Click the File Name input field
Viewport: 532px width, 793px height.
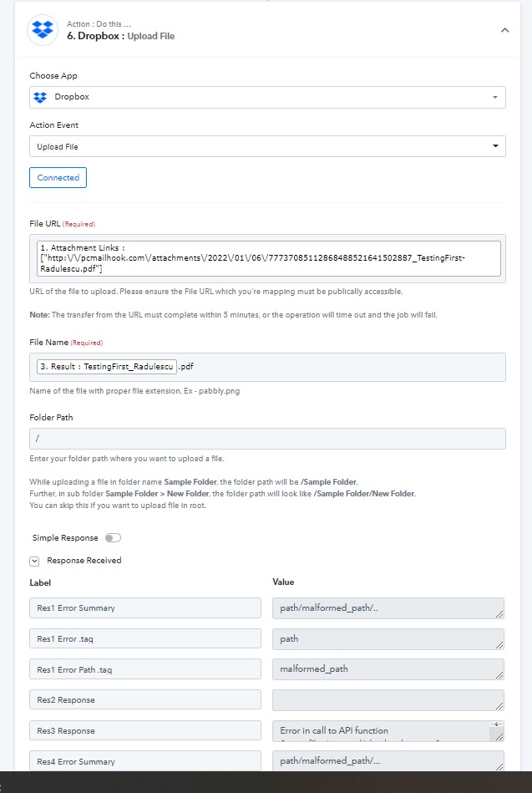point(267,367)
